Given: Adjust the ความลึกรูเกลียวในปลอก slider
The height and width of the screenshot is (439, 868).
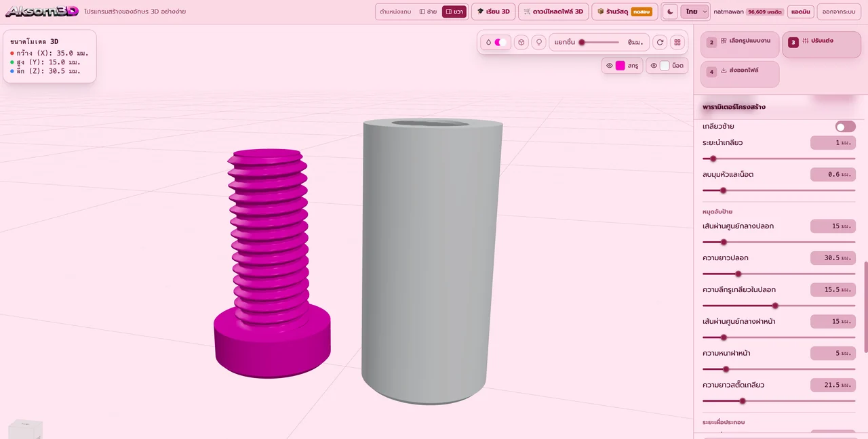Looking at the screenshot, I should coord(778,306).
